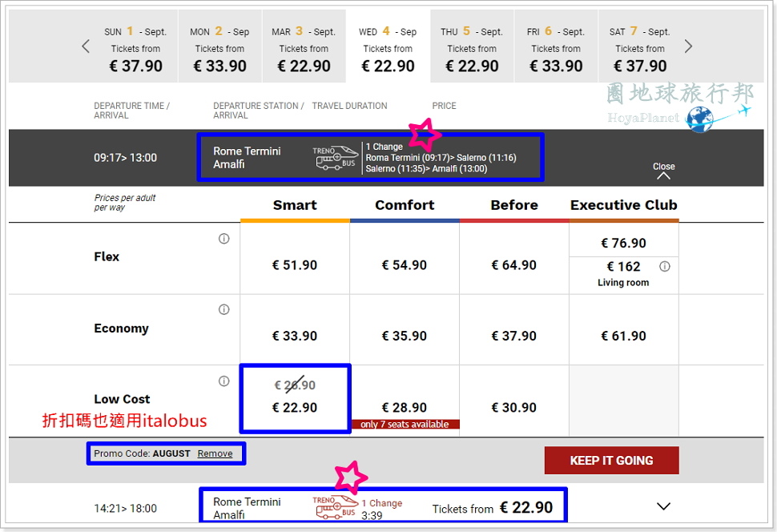
Task: Go to next week of dates
Action: click(x=688, y=46)
